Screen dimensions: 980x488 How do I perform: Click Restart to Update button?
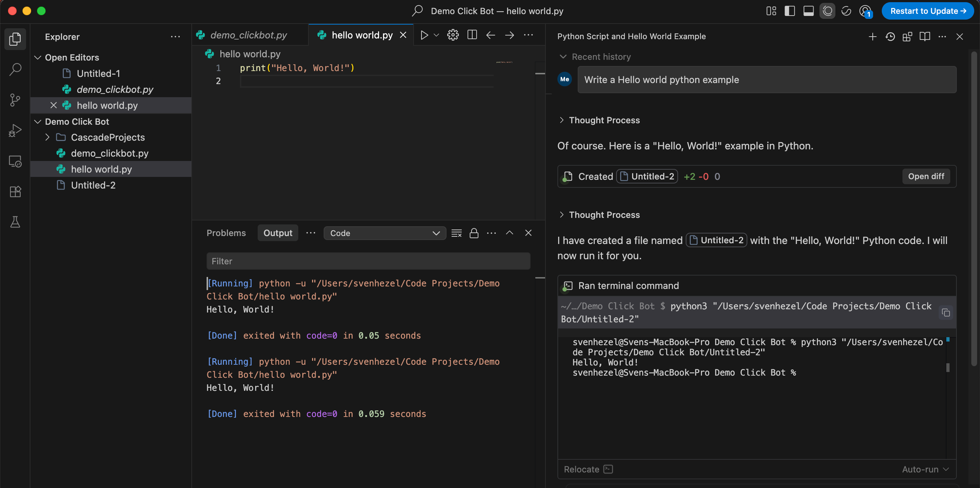pos(928,11)
